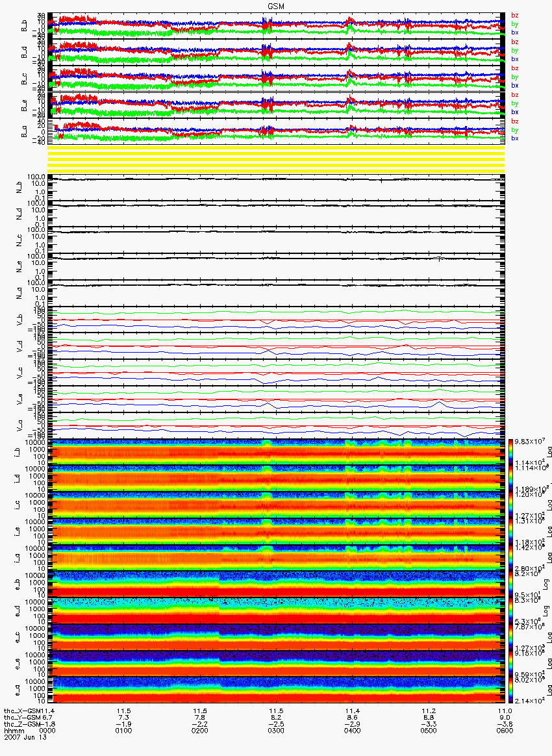The image size is (552, 756).
Task: Click the N_b density panel label
Action: click(19, 187)
